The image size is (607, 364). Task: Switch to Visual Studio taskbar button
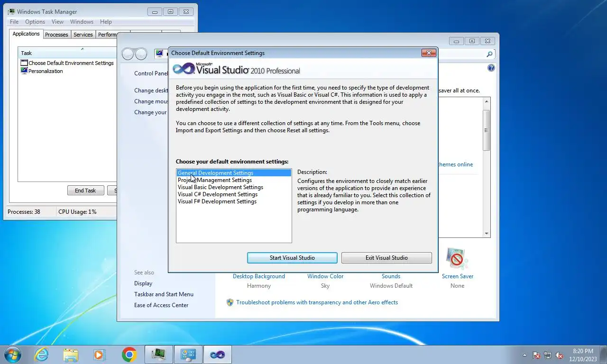coord(218,354)
